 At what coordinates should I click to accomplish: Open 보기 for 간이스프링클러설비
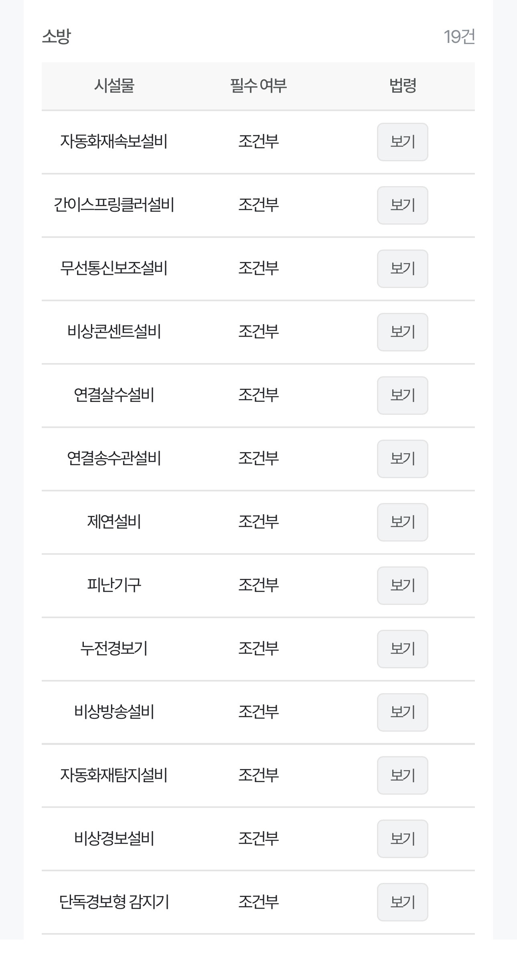pyautogui.click(x=402, y=205)
